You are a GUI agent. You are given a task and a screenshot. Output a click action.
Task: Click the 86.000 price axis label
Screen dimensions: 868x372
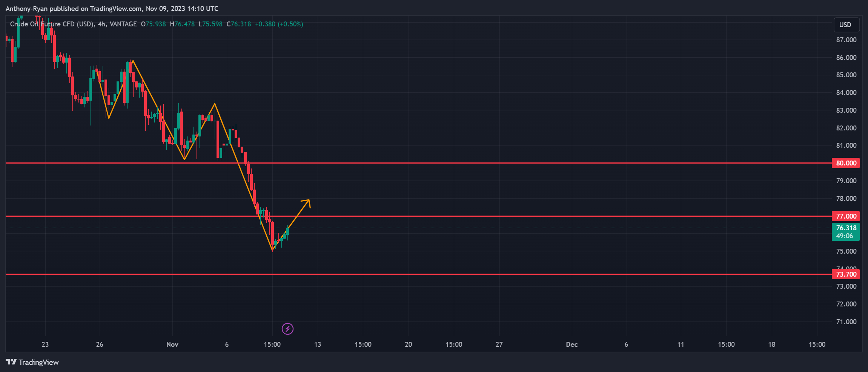point(846,58)
